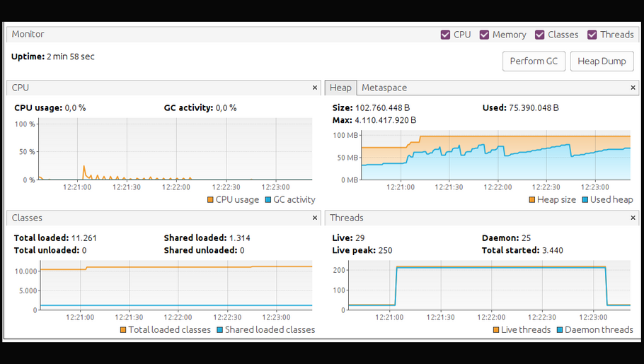
Task: Click the orange CPU usage legend swatch
Action: [x=210, y=200]
